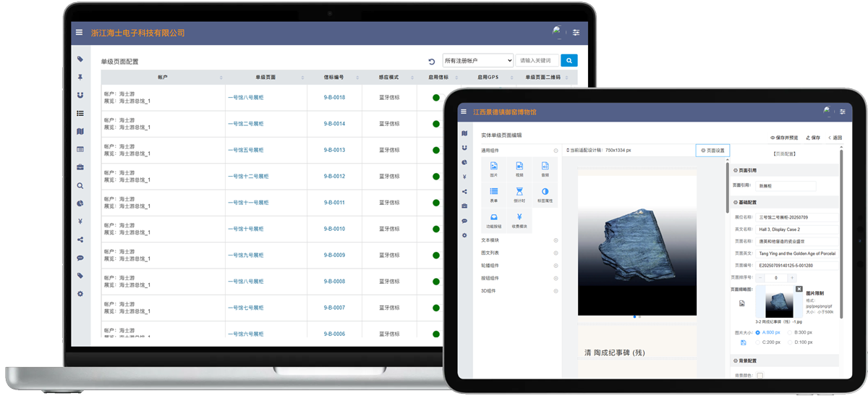The image size is (868, 396).
Task: Switch to the 页面设置 tab
Action: click(712, 151)
